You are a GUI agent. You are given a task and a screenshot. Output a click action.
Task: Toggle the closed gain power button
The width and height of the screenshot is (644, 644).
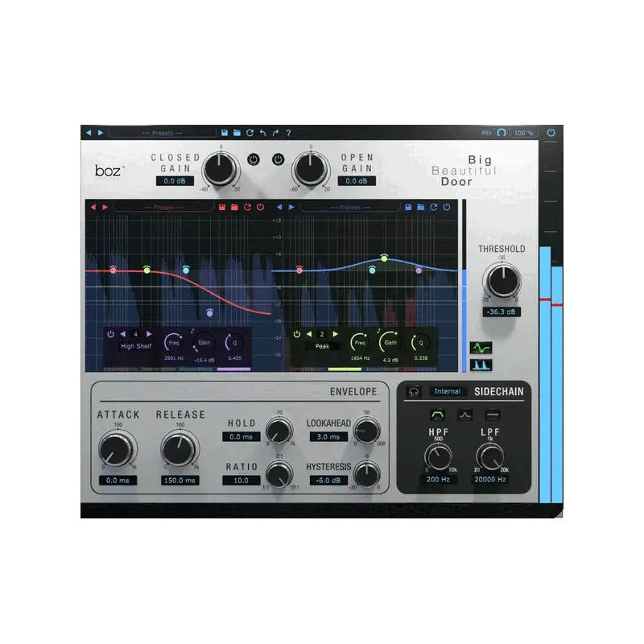click(254, 159)
